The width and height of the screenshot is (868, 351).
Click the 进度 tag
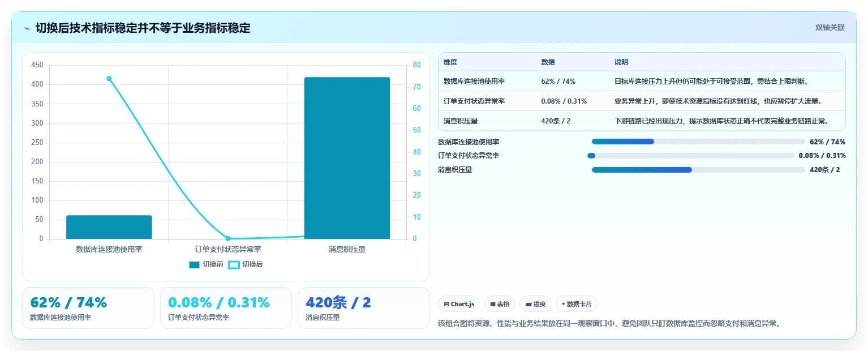click(535, 304)
